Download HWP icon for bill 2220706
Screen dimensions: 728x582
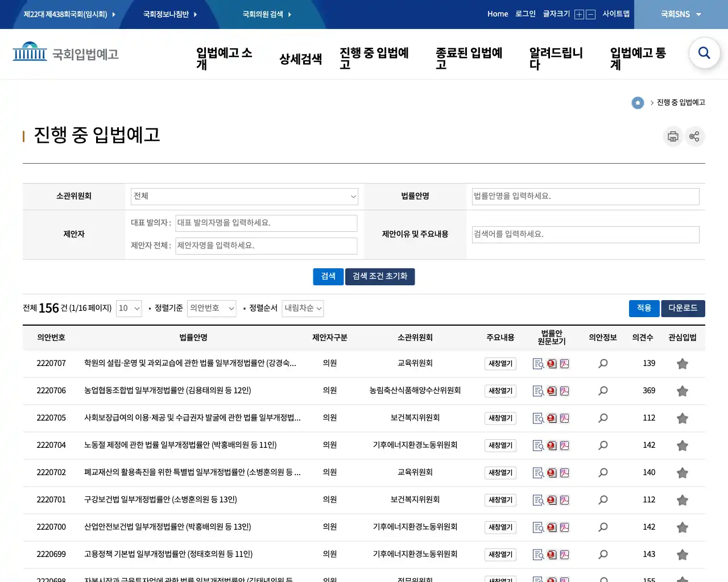click(552, 391)
